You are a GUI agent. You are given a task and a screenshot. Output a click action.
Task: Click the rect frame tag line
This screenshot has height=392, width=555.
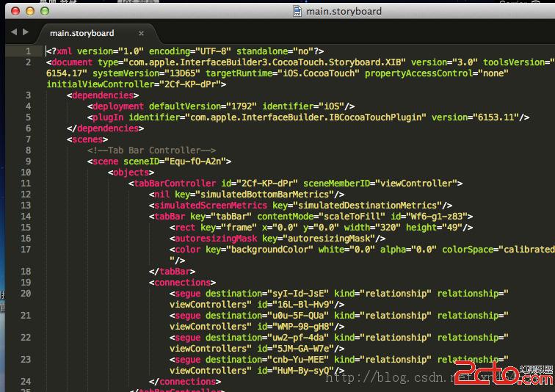[x=185, y=228]
